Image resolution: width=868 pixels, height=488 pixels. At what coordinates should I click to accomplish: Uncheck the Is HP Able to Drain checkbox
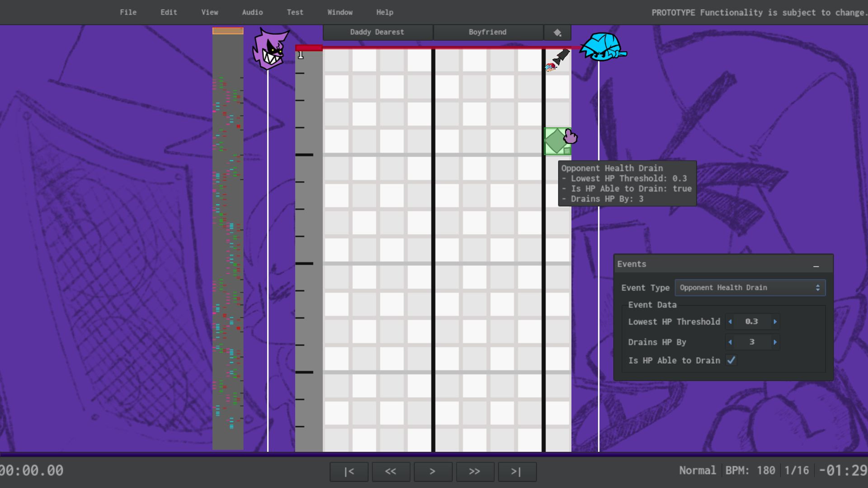[x=731, y=360]
